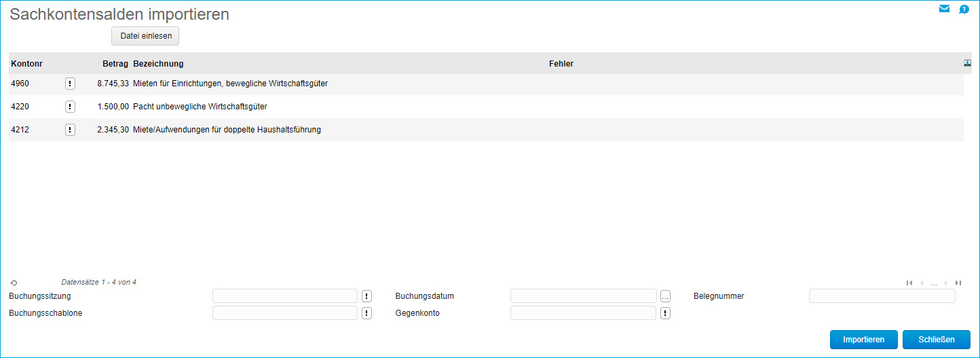Sort by Betrag column header

point(115,64)
